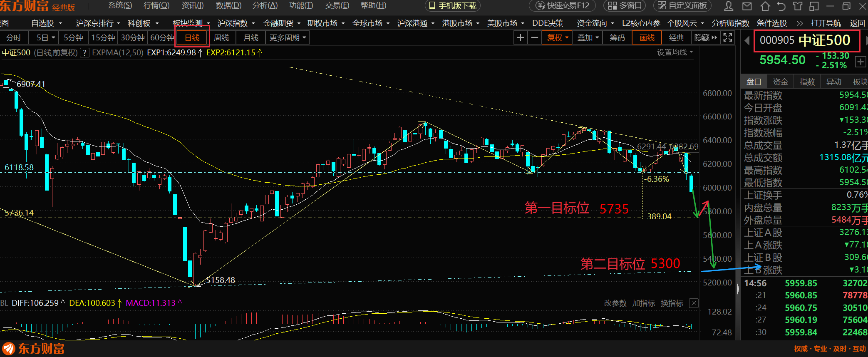Zoom out the chart with the minus button
This screenshot has height=357, width=868.
tap(535, 38)
